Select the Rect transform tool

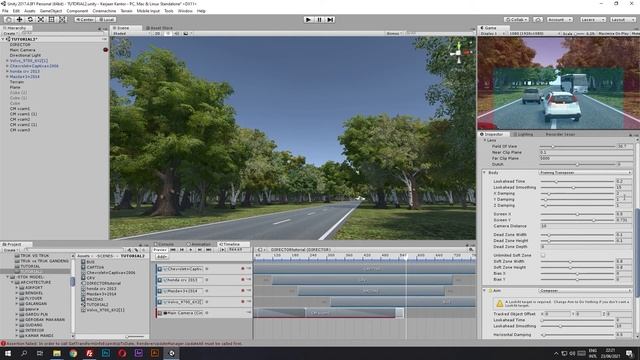coord(52,19)
